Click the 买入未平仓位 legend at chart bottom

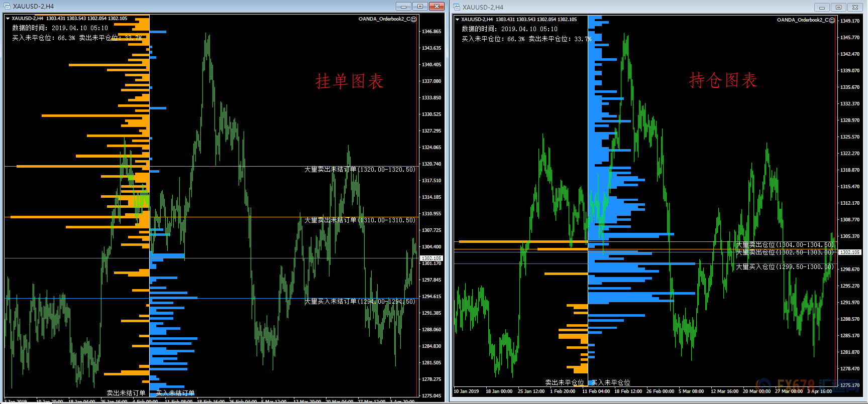pyautogui.click(x=611, y=382)
